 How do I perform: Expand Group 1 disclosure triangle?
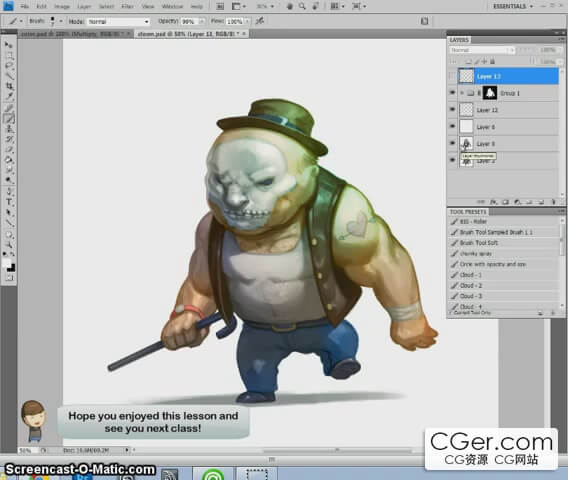[x=462, y=93]
